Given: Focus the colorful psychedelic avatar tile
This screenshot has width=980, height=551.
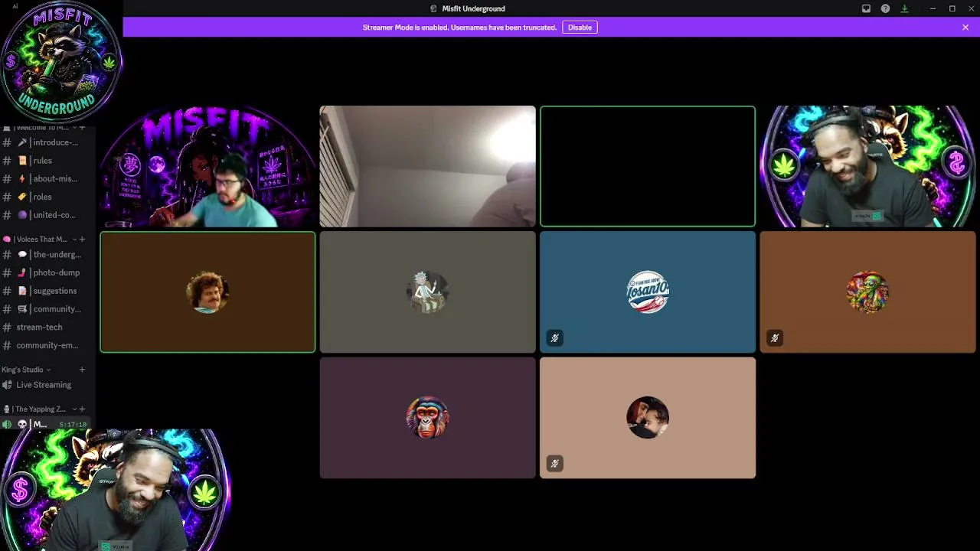Looking at the screenshot, I should point(867,292).
